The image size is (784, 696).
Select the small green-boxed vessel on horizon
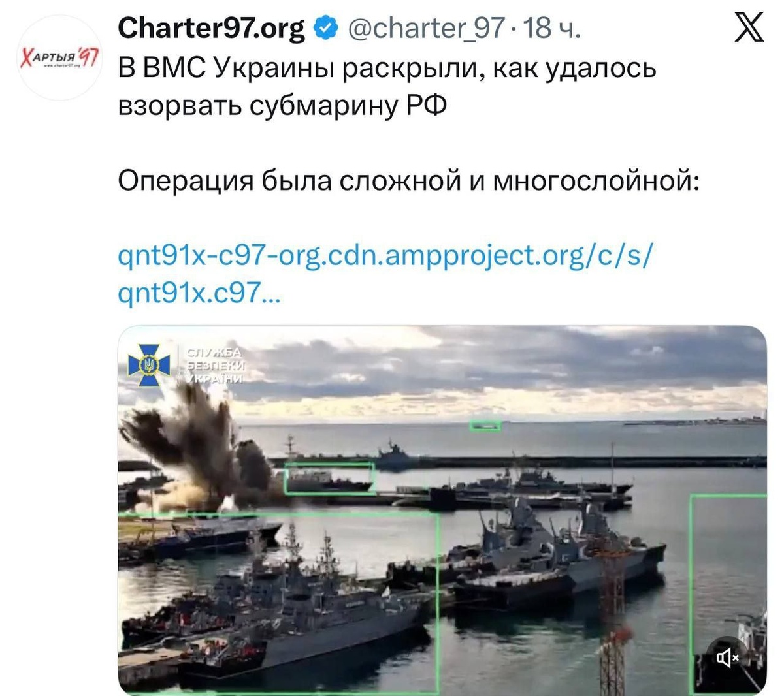485,426
